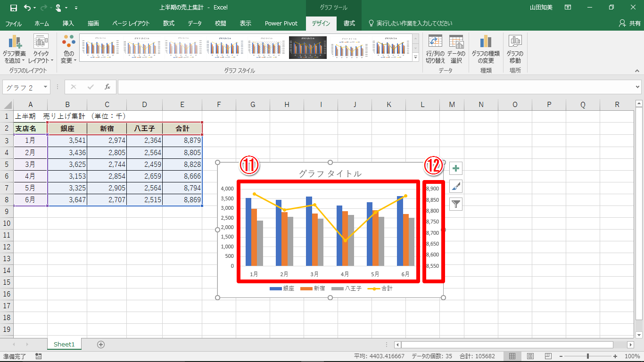Open the Format (書式) tab

coord(349,23)
